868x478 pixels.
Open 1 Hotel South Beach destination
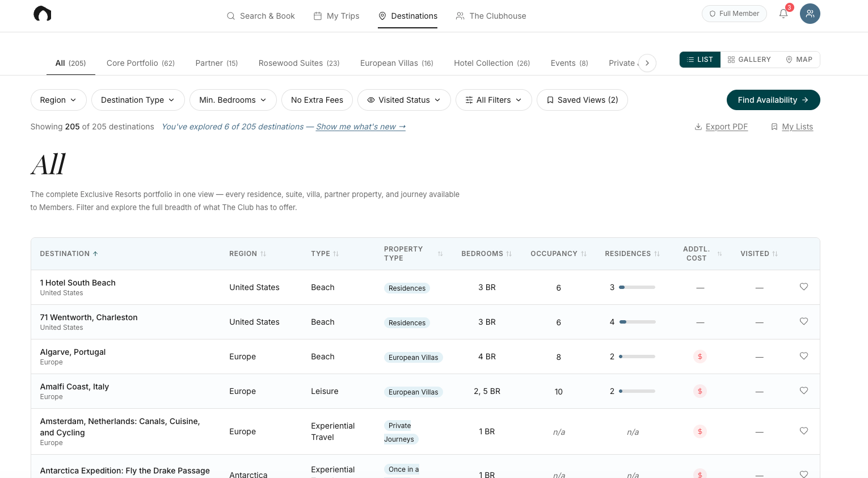[x=78, y=283]
